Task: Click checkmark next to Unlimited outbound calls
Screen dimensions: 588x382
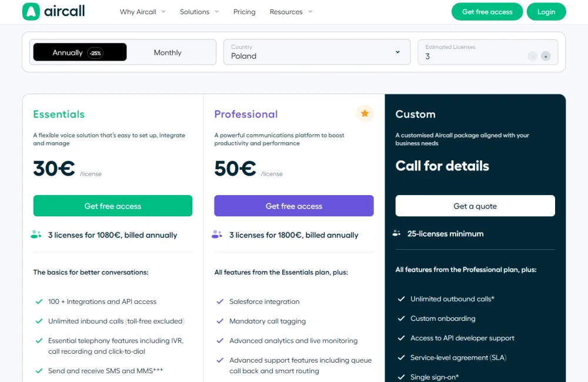Action: (x=401, y=299)
